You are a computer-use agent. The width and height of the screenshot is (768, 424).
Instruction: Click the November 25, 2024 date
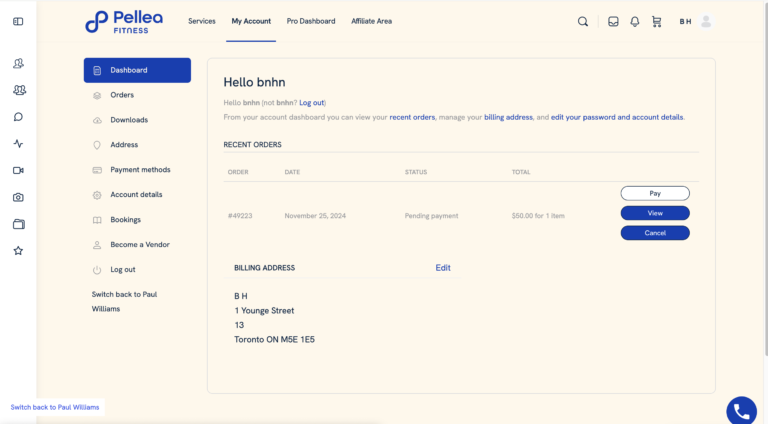click(315, 216)
